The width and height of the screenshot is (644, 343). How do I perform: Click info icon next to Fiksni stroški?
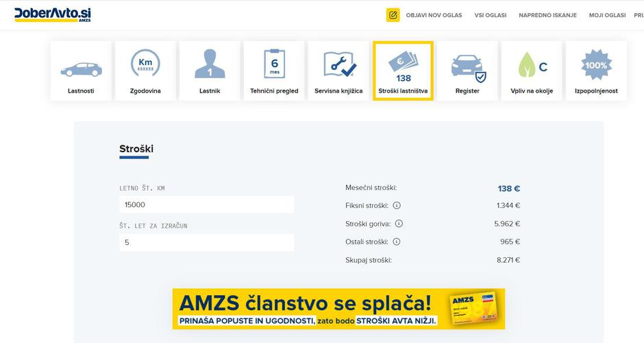point(397,205)
